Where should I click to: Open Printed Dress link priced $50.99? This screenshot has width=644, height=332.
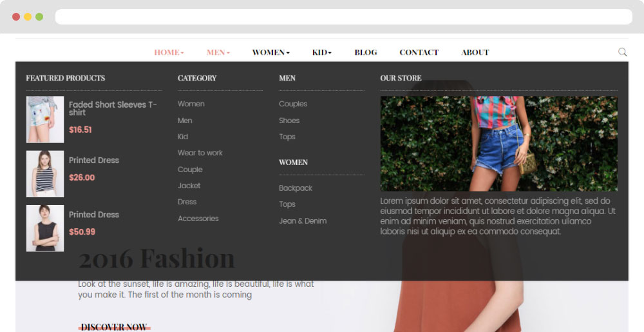tap(93, 215)
